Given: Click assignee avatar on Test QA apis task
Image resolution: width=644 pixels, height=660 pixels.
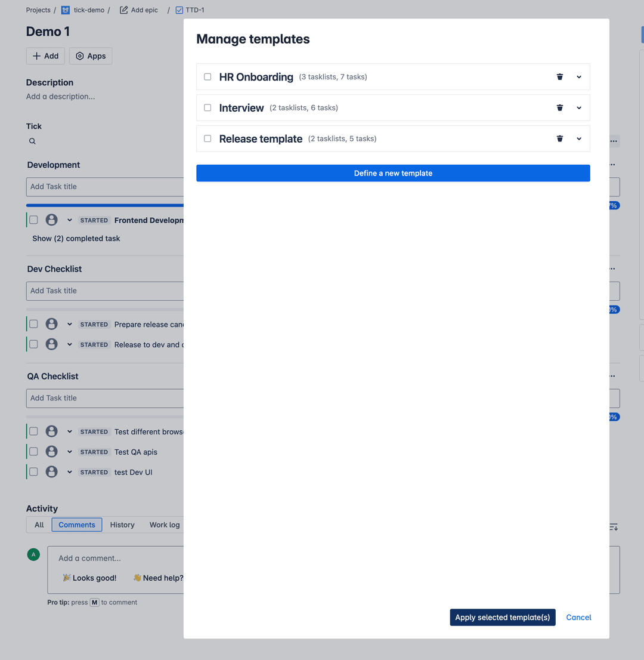Looking at the screenshot, I should (52, 452).
